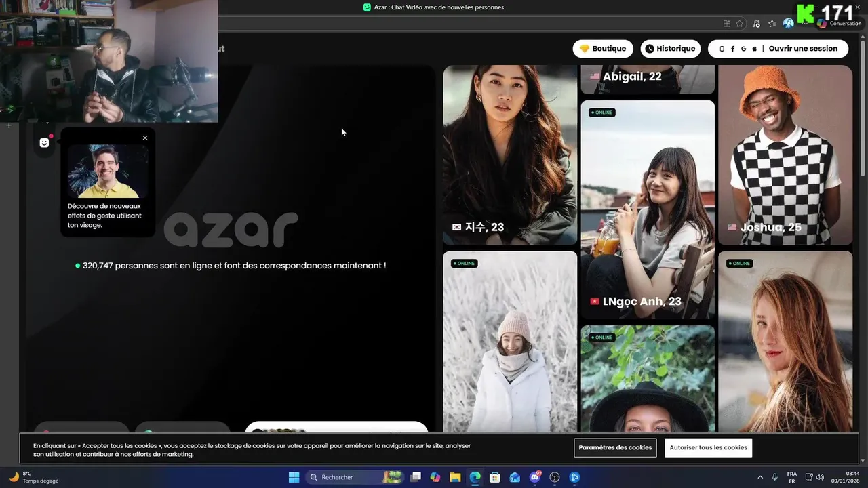Open the face effects smiley icon
The height and width of the screenshot is (488, 868).
(x=44, y=142)
